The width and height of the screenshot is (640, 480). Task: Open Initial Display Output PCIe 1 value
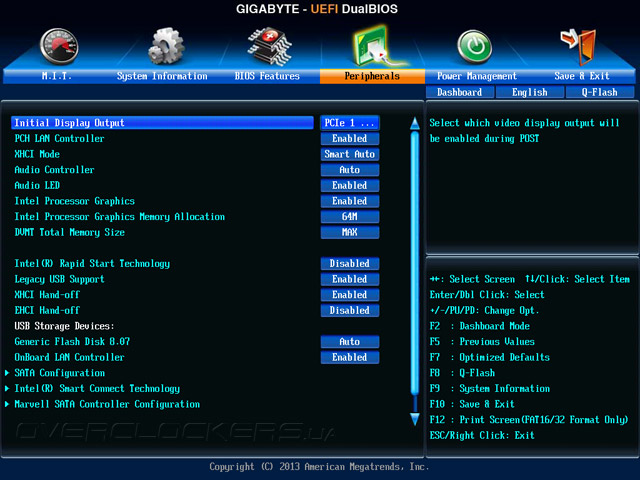coord(349,123)
